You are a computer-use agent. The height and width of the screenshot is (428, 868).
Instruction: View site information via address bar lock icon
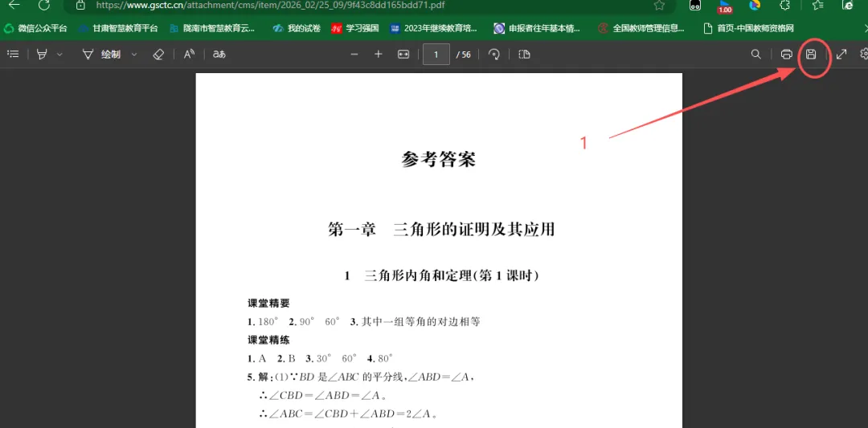coord(81,5)
